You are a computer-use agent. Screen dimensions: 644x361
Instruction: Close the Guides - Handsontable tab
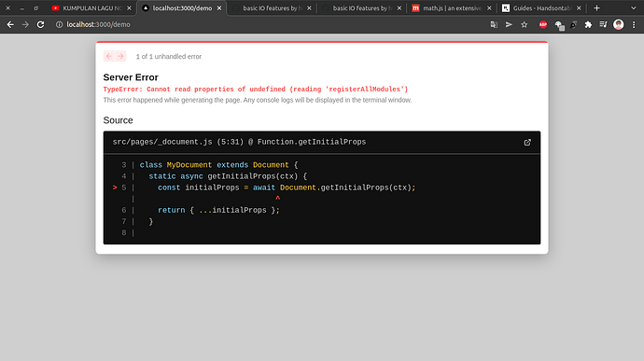[x=579, y=8]
